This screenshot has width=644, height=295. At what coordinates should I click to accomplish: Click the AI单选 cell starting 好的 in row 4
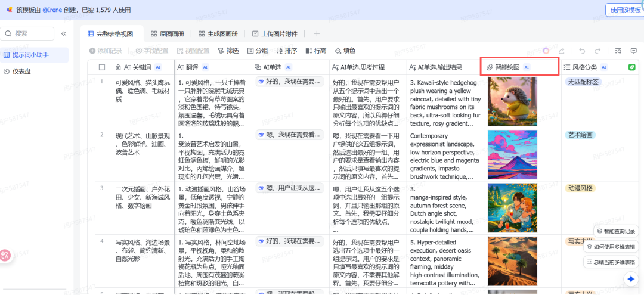[290, 240]
